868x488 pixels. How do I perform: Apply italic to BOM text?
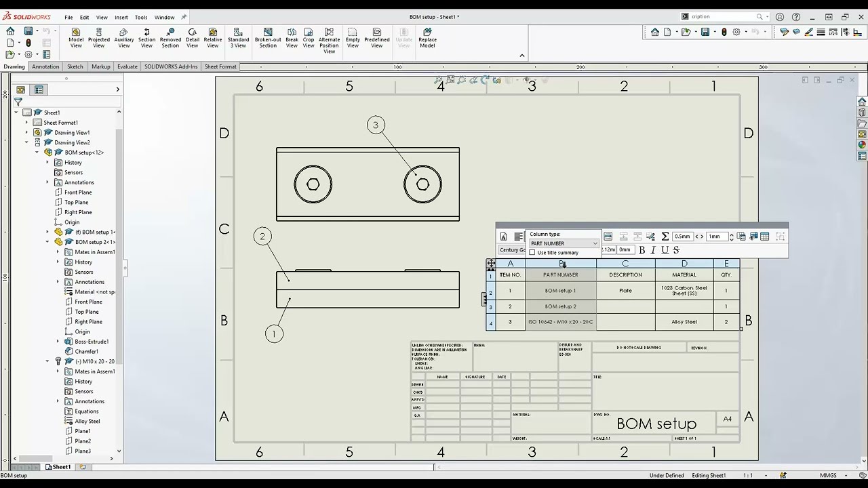coord(653,250)
